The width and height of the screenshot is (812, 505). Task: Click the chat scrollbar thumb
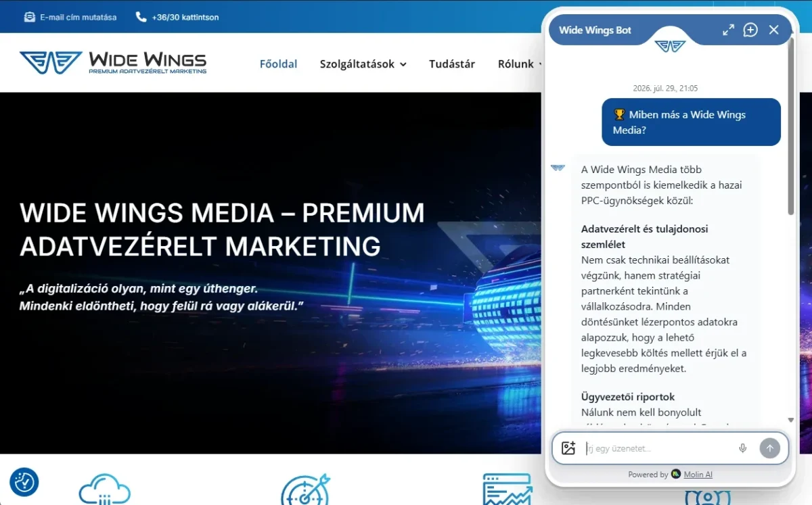[x=791, y=126]
